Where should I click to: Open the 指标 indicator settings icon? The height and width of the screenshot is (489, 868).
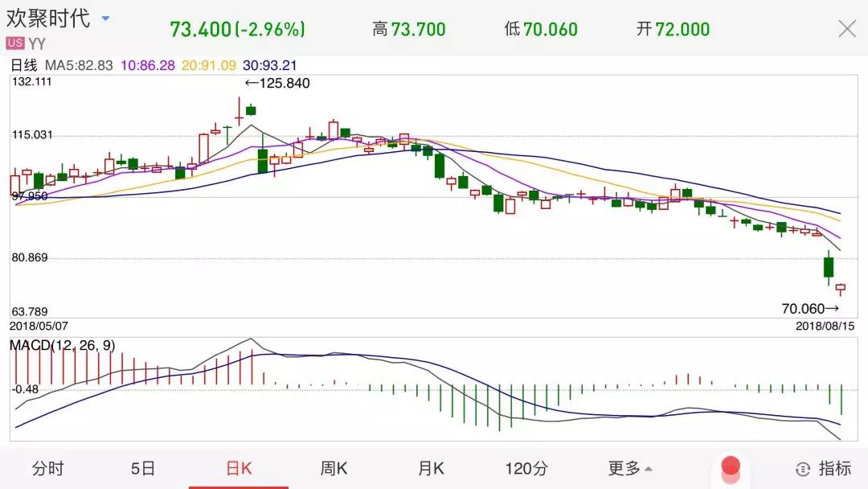(x=803, y=469)
